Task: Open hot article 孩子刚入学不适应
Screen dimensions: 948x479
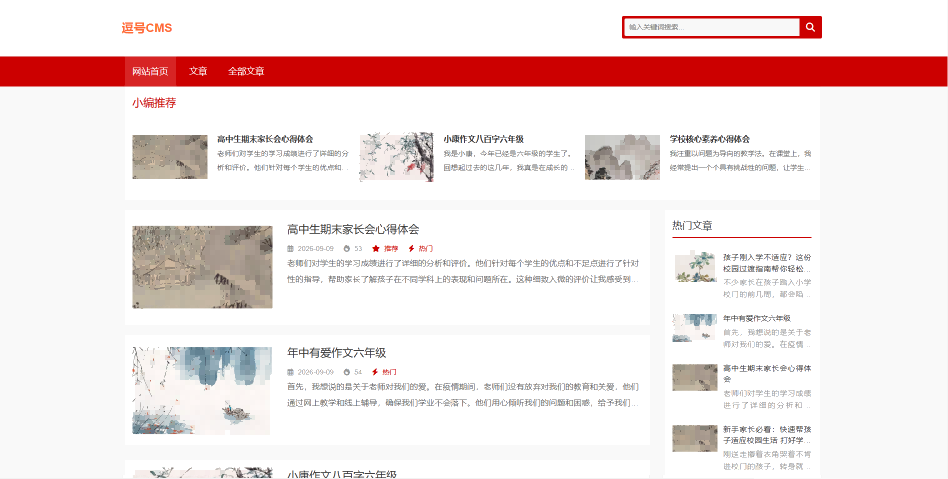Action: (767, 263)
